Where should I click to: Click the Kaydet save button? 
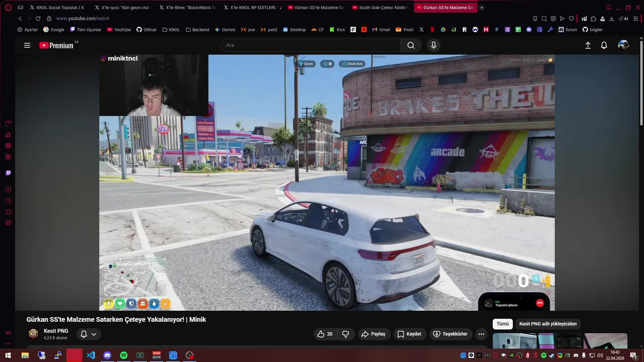pyautogui.click(x=409, y=334)
